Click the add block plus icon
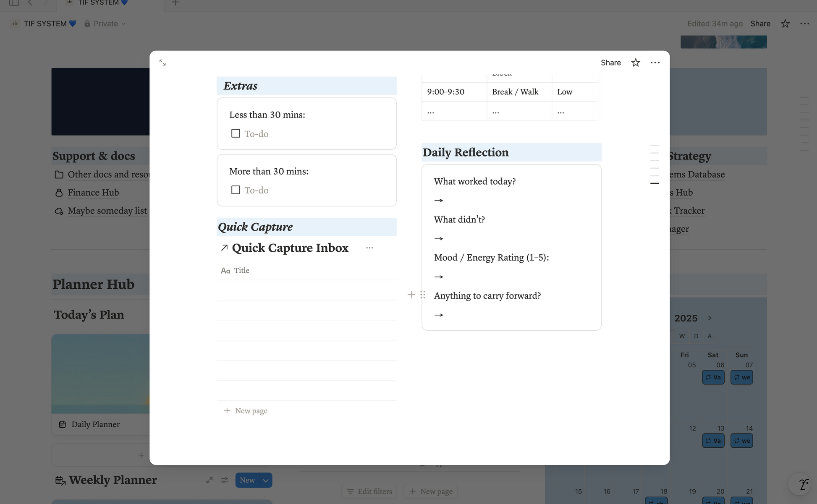The image size is (817, 504). 411,295
